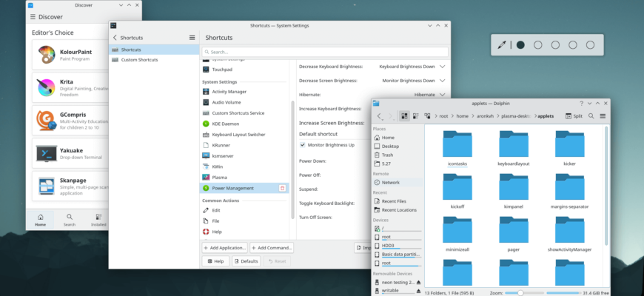The height and width of the screenshot is (296, 644).
Task: Select the Audio Volume component
Action: click(x=244, y=102)
